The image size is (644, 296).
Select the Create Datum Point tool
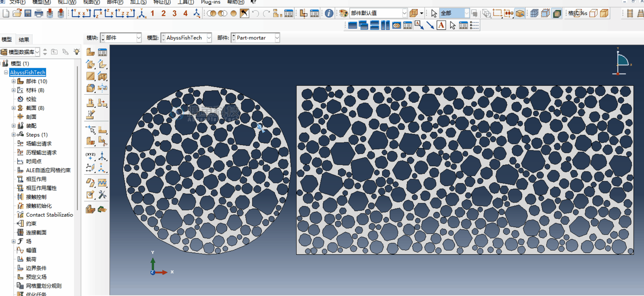coord(90,156)
